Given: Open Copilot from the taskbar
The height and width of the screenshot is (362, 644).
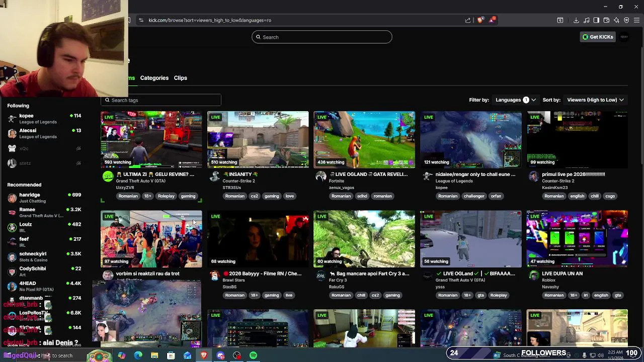Looking at the screenshot, I should tap(122, 355).
